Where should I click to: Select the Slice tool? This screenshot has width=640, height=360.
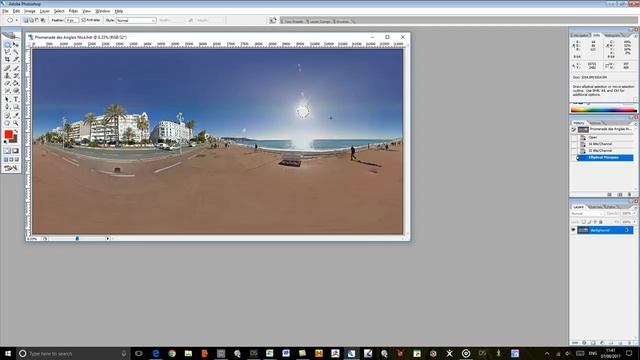point(16,60)
